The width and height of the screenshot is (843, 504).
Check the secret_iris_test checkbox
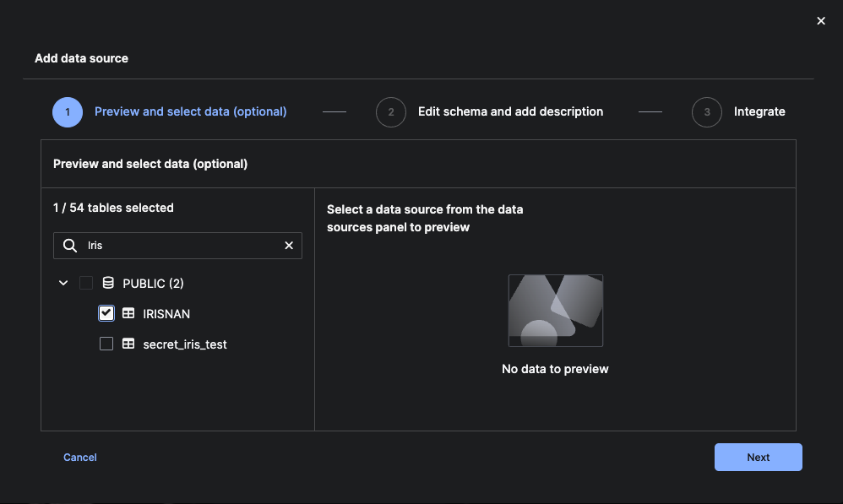106,344
